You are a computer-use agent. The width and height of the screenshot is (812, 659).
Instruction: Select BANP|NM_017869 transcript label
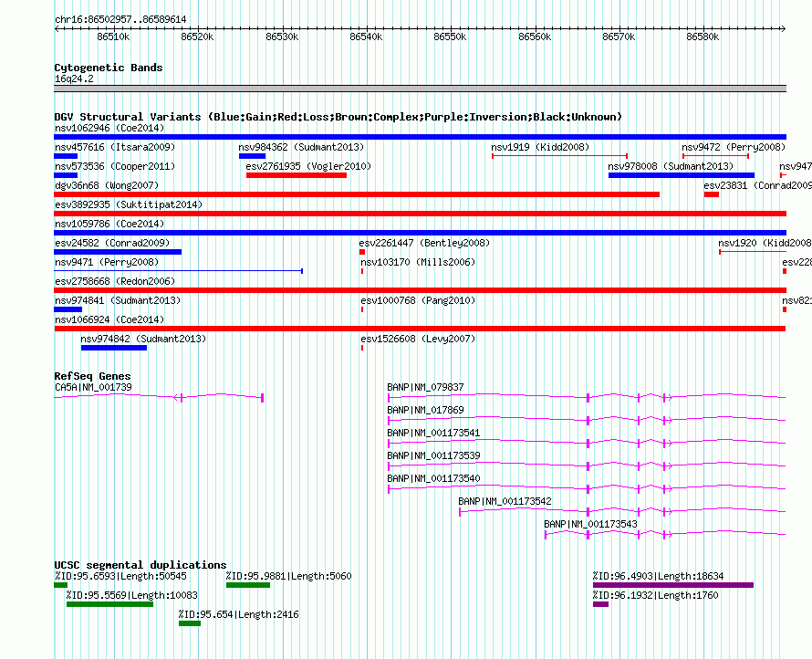coord(425,410)
